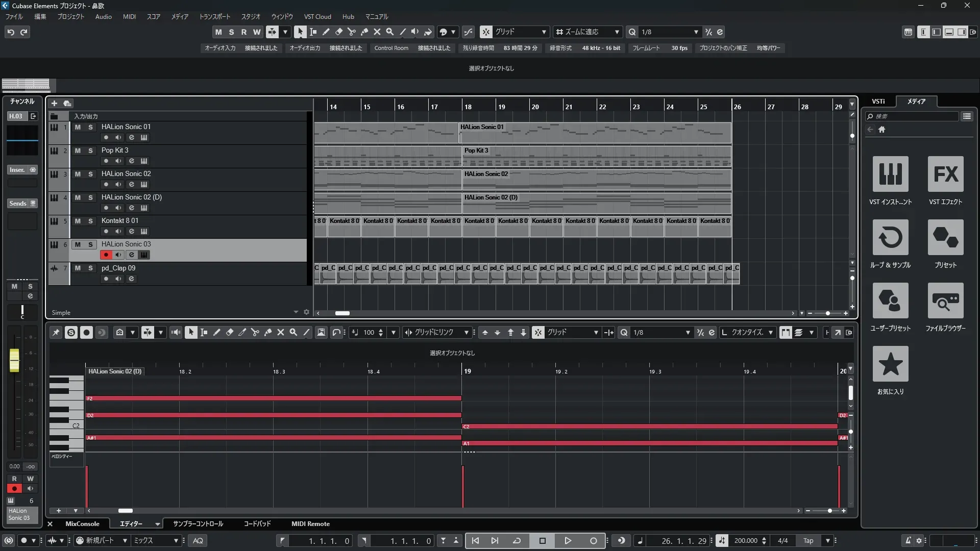Open the VST Instruments media tile
This screenshot has width=980, height=551.
click(890, 174)
